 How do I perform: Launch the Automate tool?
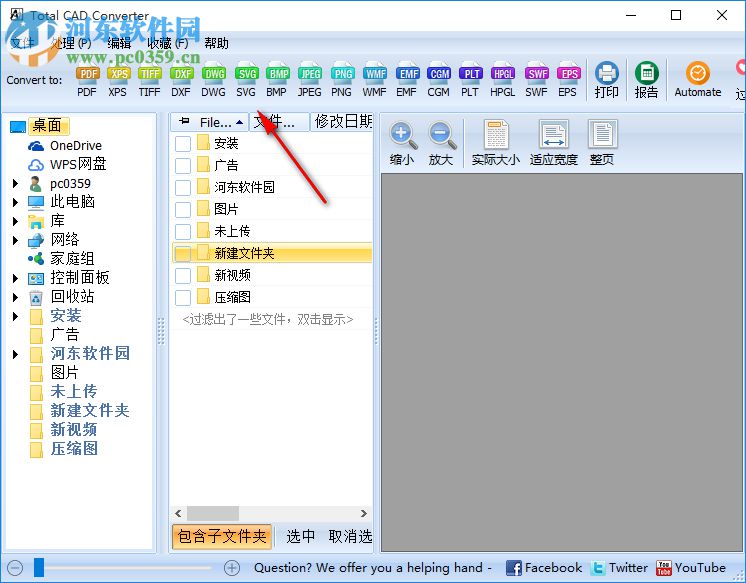pyautogui.click(x=697, y=80)
